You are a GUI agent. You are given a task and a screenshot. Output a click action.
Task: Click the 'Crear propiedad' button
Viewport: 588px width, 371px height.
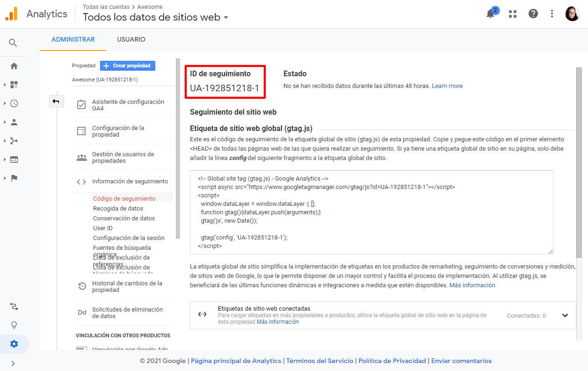[x=128, y=66]
